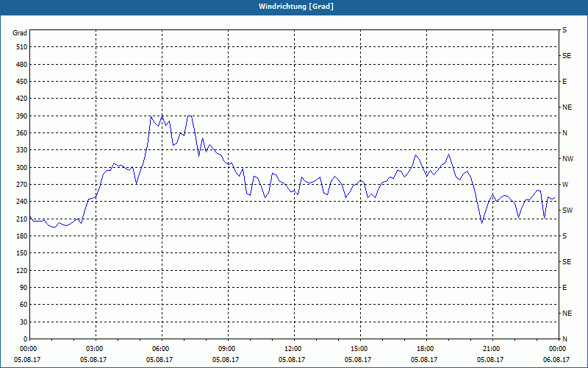Click the 330 label on the Grad axis
588x368 pixels.
pyautogui.click(x=22, y=150)
